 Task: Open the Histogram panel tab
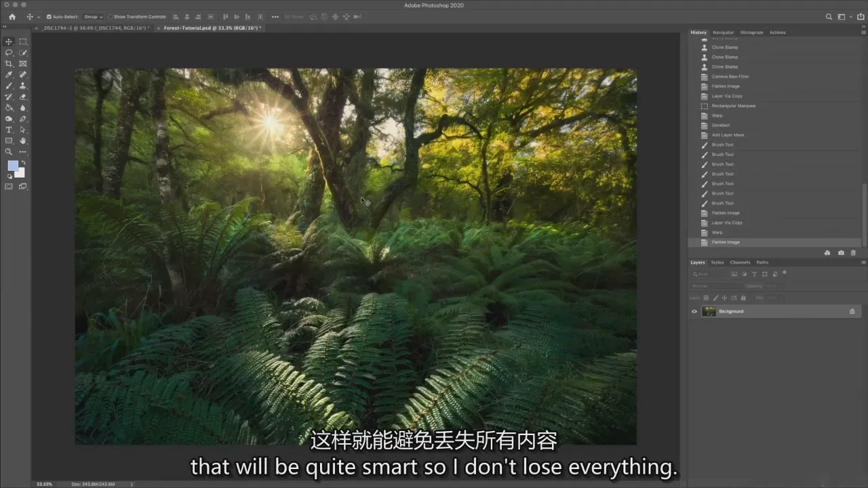(x=751, y=33)
